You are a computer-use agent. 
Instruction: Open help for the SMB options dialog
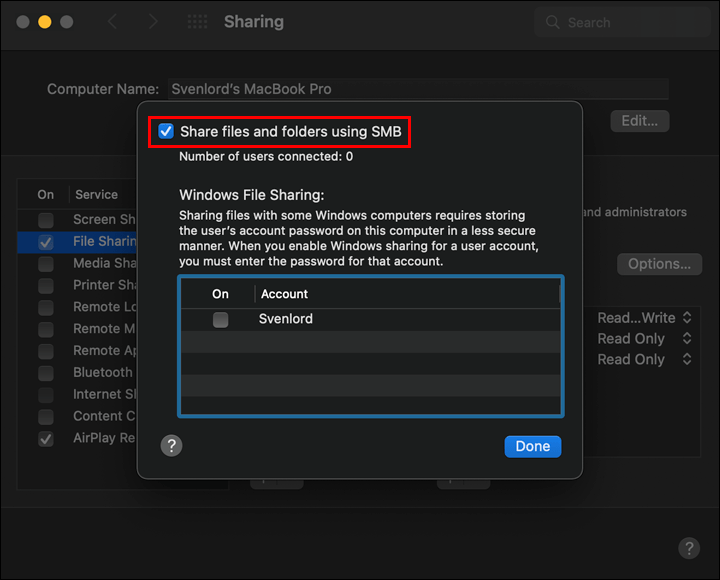click(x=171, y=445)
